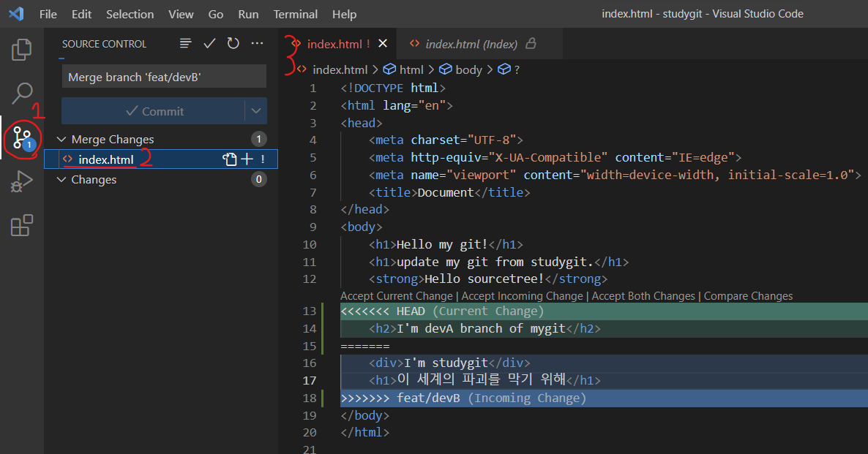Click body breadcrumb cube icon
The image size is (868, 454).
pos(446,69)
